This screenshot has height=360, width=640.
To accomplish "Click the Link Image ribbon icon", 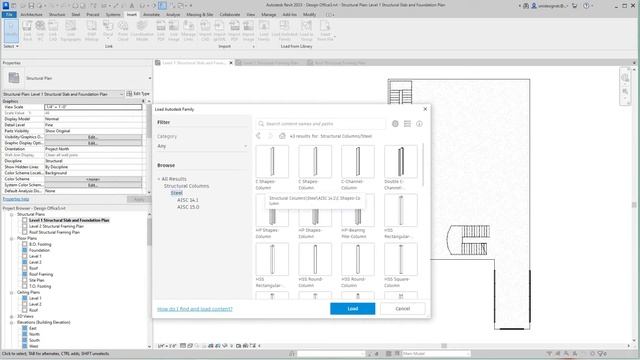I will click(x=173, y=31).
